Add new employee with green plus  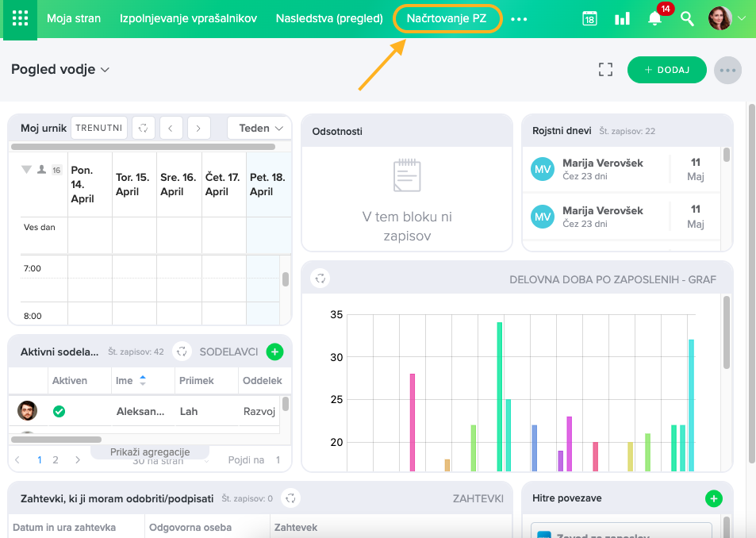(274, 352)
